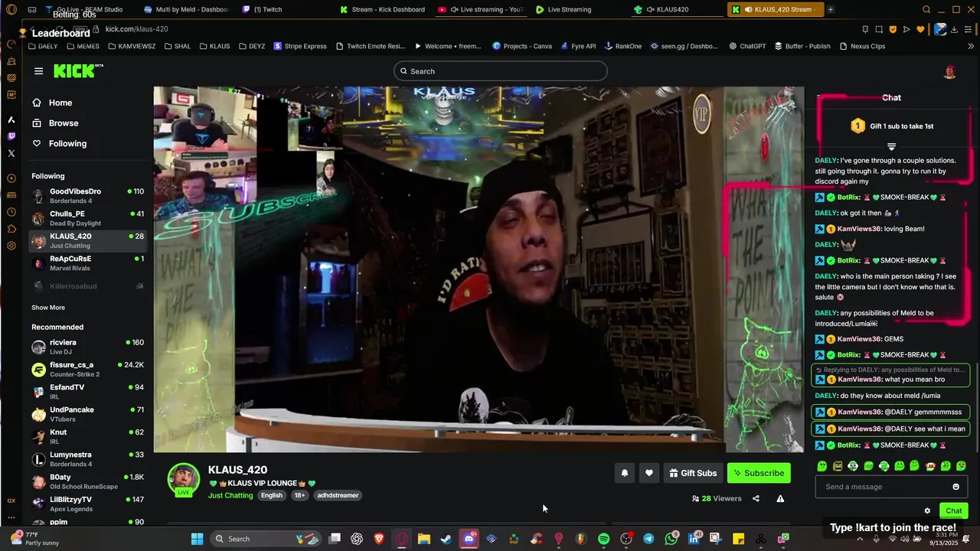Open the Stripe Express bookmark

coord(300,46)
